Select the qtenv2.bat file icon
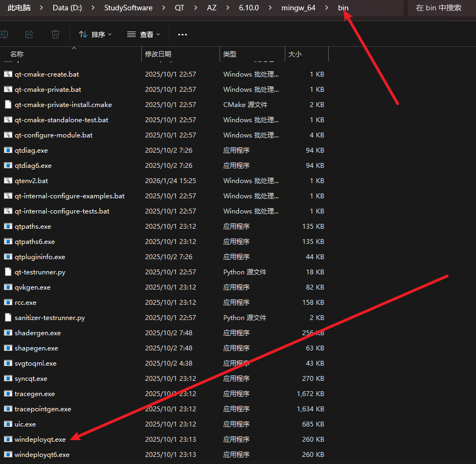476x464 pixels. (x=8, y=180)
